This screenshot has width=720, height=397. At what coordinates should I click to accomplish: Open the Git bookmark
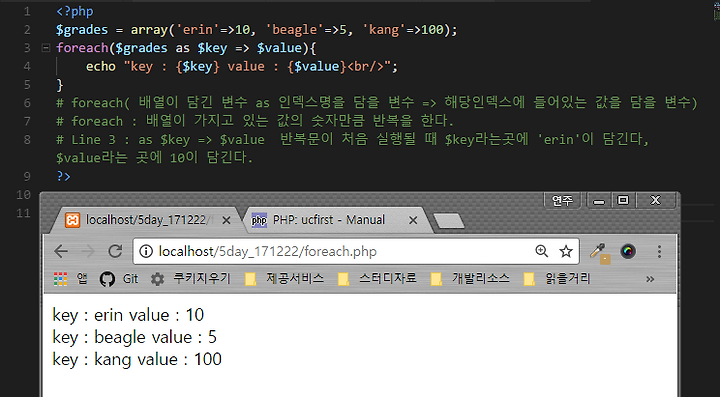118,279
